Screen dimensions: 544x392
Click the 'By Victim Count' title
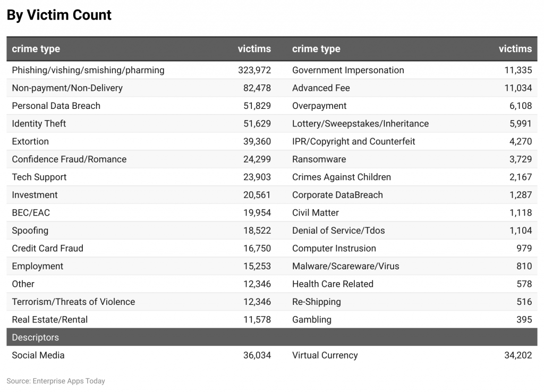(58, 15)
